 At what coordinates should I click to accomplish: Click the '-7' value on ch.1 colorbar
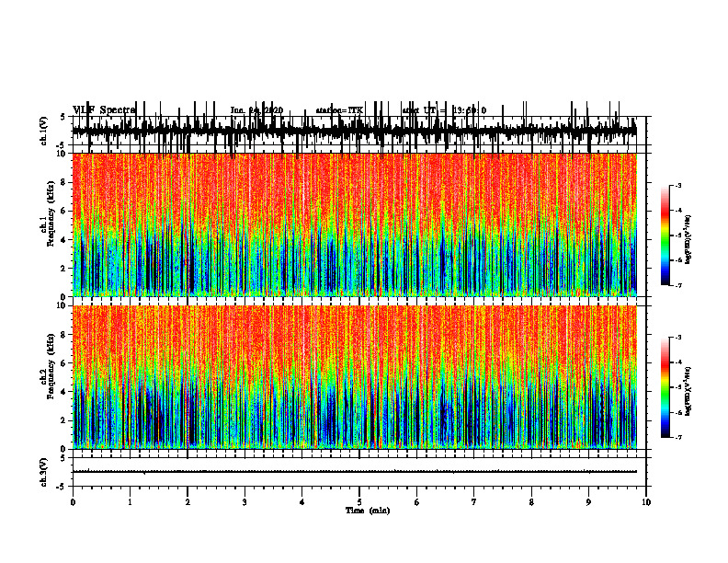[x=677, y=285]
